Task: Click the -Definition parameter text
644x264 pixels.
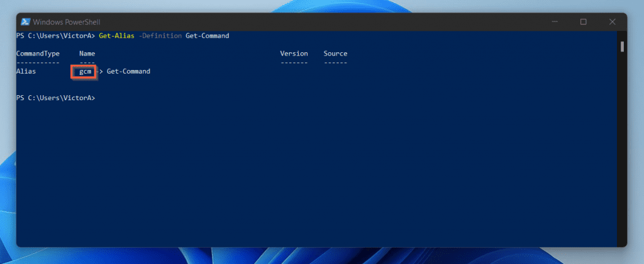Action: [160, 36]
